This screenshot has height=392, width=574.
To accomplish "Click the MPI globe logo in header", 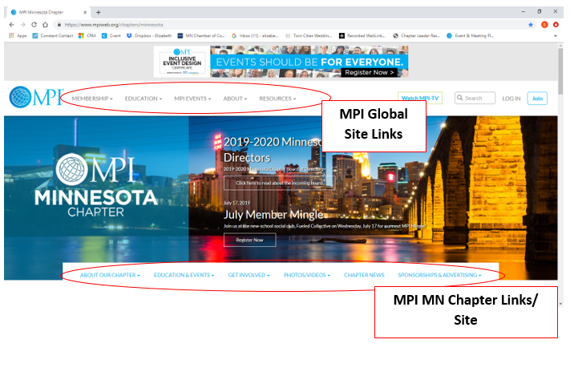I will (36, 97).
